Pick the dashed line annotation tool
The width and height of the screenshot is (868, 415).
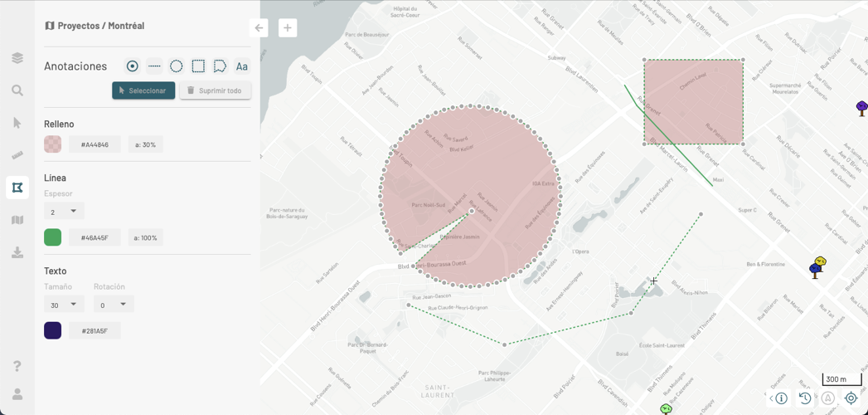[154, 66]
